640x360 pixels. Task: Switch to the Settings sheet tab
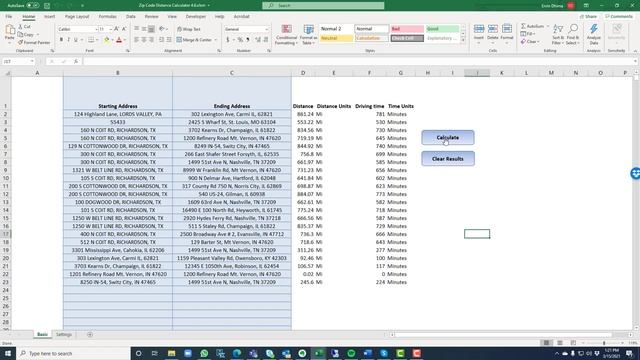tap(64, 335)
